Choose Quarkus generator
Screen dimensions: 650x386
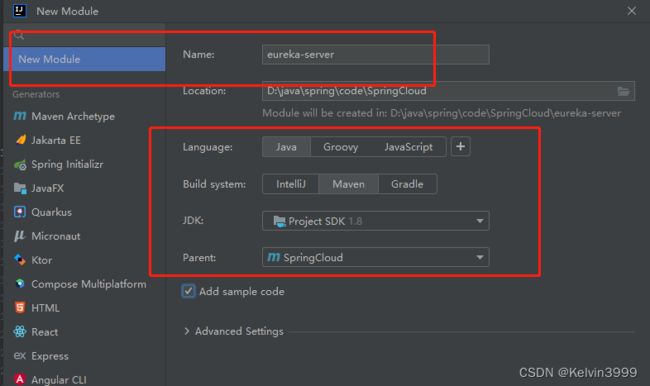(51, 212)
